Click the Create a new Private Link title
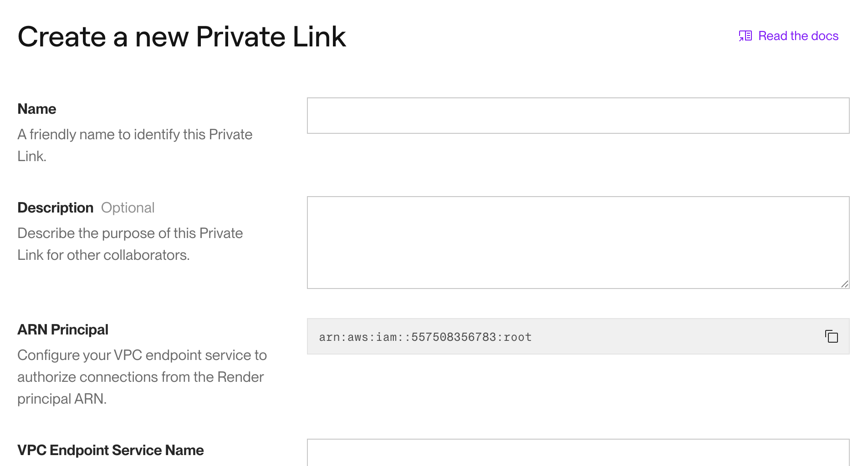 [182, 36]
